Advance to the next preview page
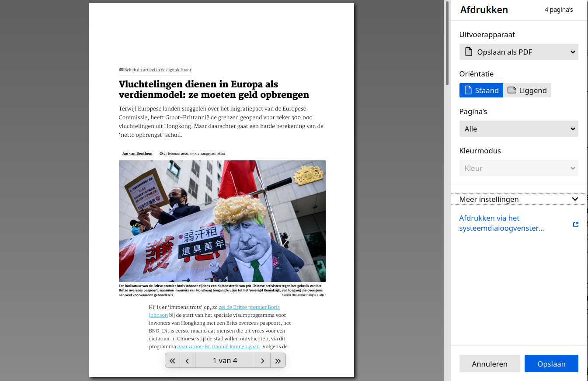The image size is (588, 381). point(262,360)
